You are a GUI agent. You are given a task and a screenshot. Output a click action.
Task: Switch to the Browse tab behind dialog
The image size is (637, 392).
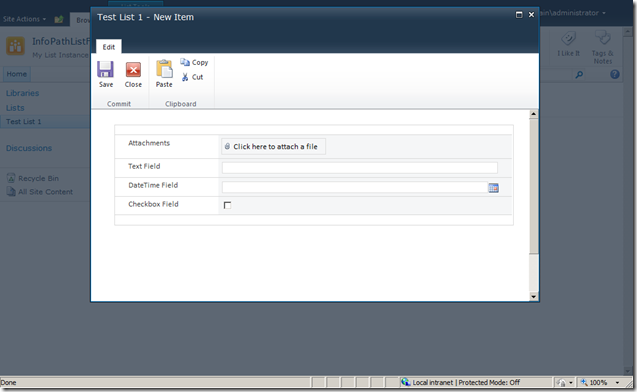[x=81, y=19]
